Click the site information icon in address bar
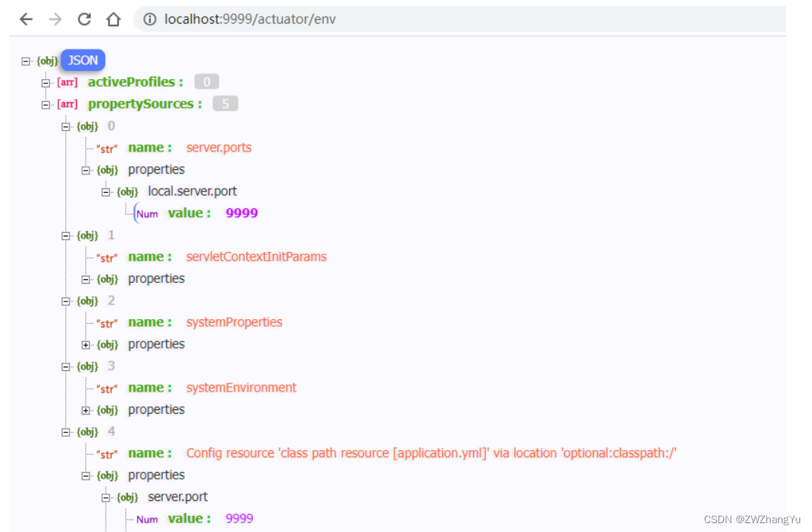The height and width of the screenshot is (532, 812). 150,20
